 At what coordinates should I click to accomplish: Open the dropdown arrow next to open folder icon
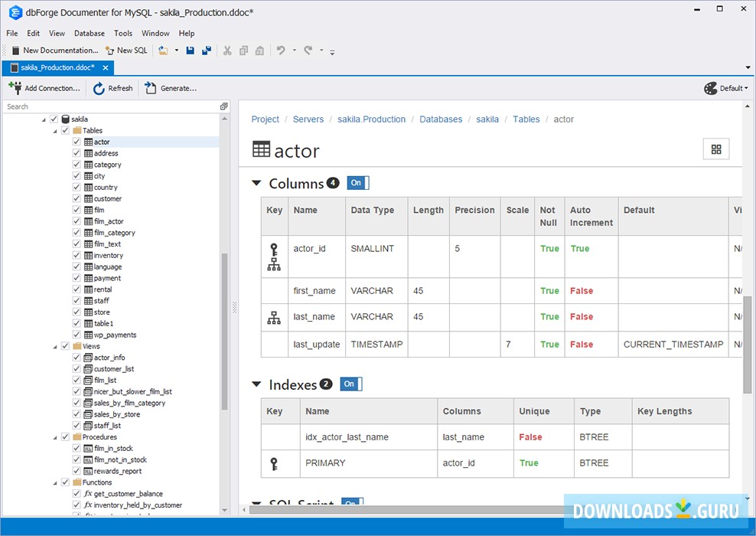pos(177,51)
